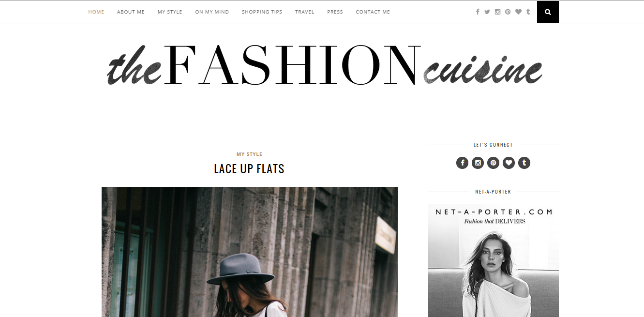The width and height of the screenshot is (644, 317).
Task: Open the My Style category link above post
Action: (x=249, y=154)
